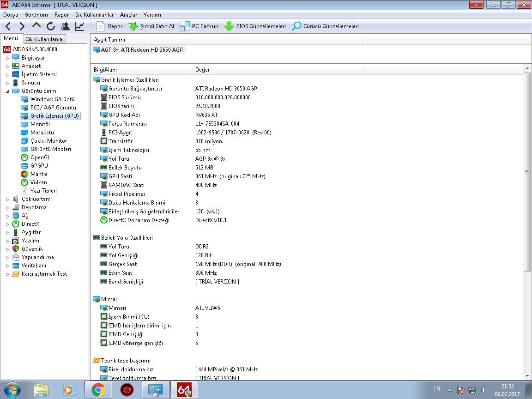Expand the İşletim Sistemi node

(7, 75)
